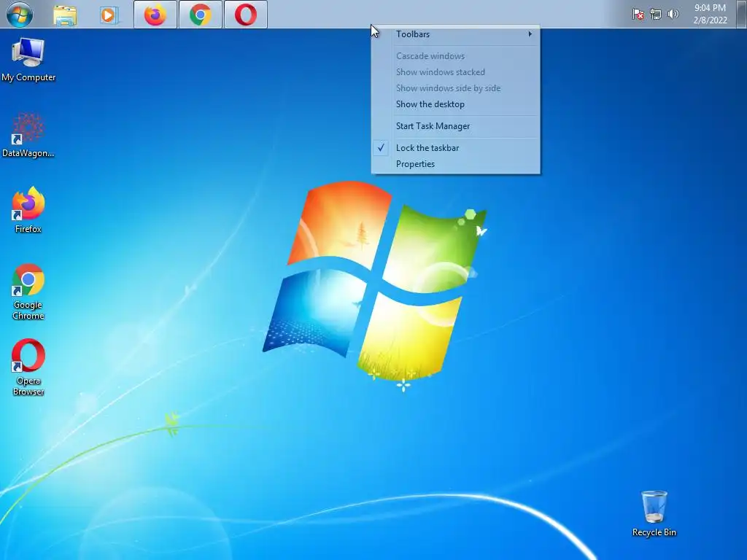
Task: Select the DataWagon desktop shortcut
Action: point(28,135)
